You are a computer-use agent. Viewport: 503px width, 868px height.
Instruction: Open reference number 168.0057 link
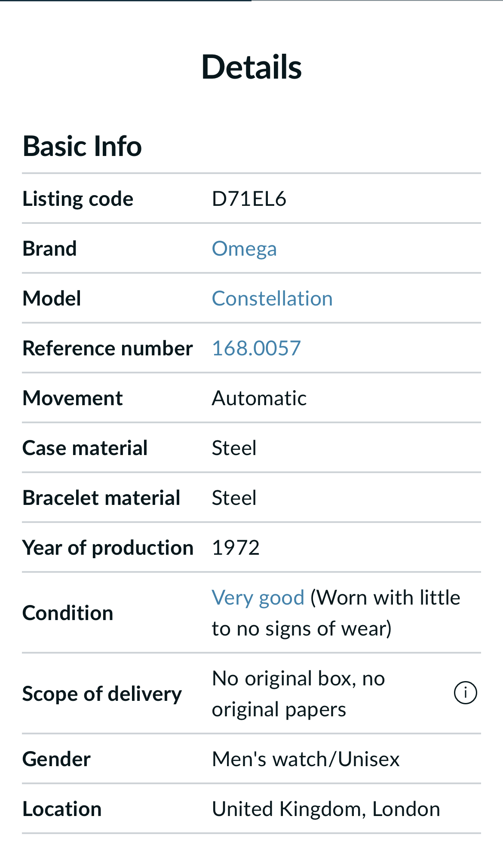point(256,348)
